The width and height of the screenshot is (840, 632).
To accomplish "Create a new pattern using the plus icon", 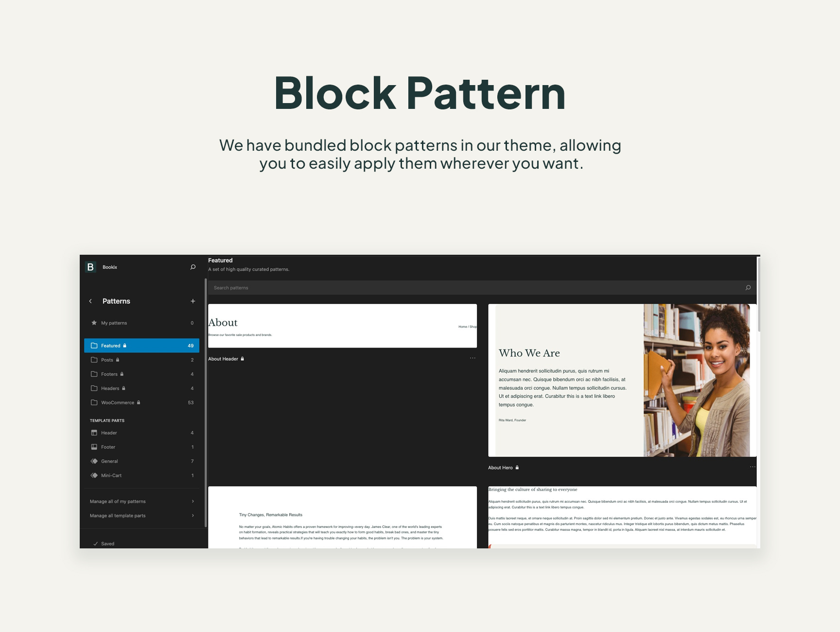I will point(192,301).
